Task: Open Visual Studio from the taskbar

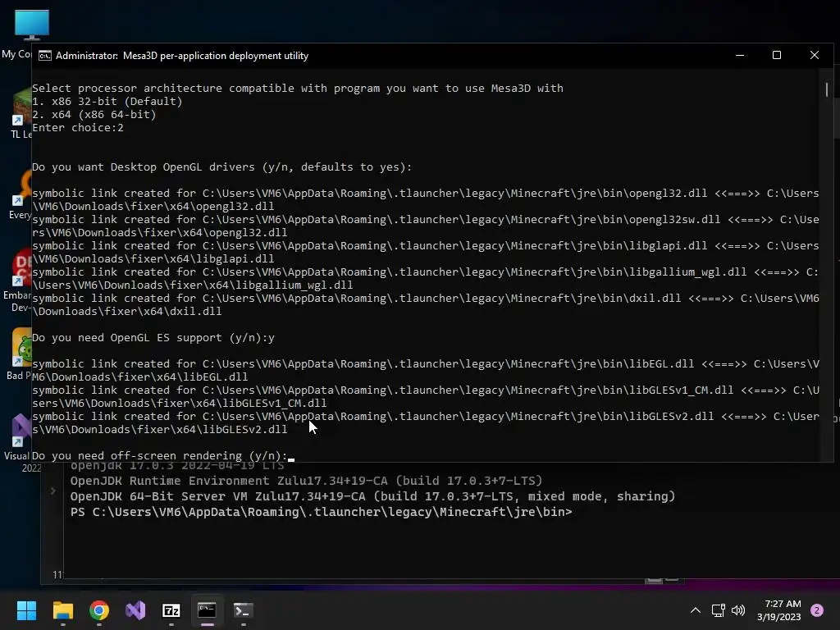Action: click(x=135, y=610)
